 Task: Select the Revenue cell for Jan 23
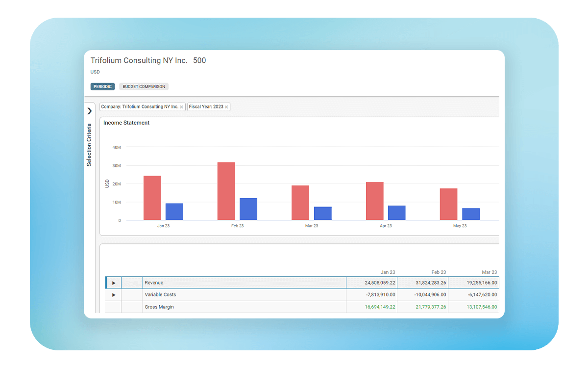pyautogui.click(x=371, y=283)
